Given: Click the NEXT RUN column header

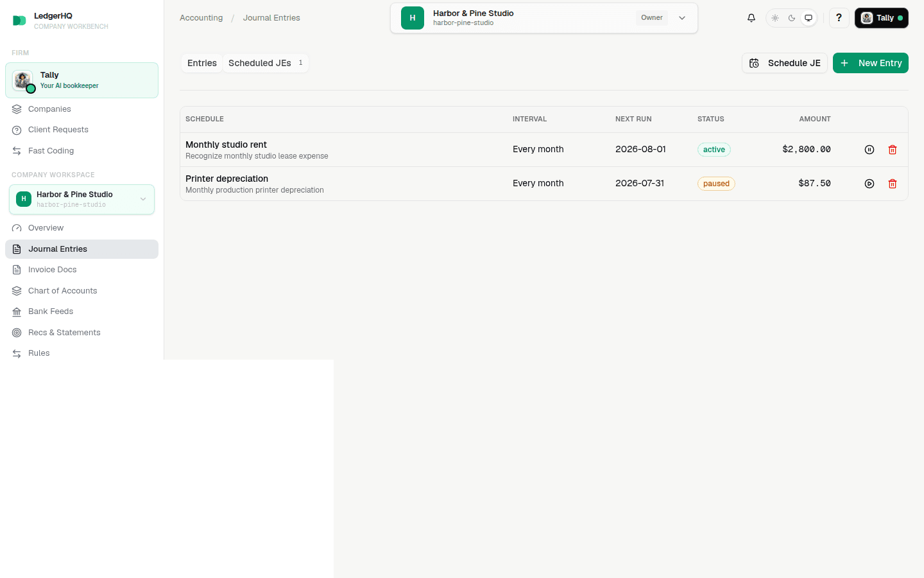Looking at the screenshot, I should coord(633,119).
